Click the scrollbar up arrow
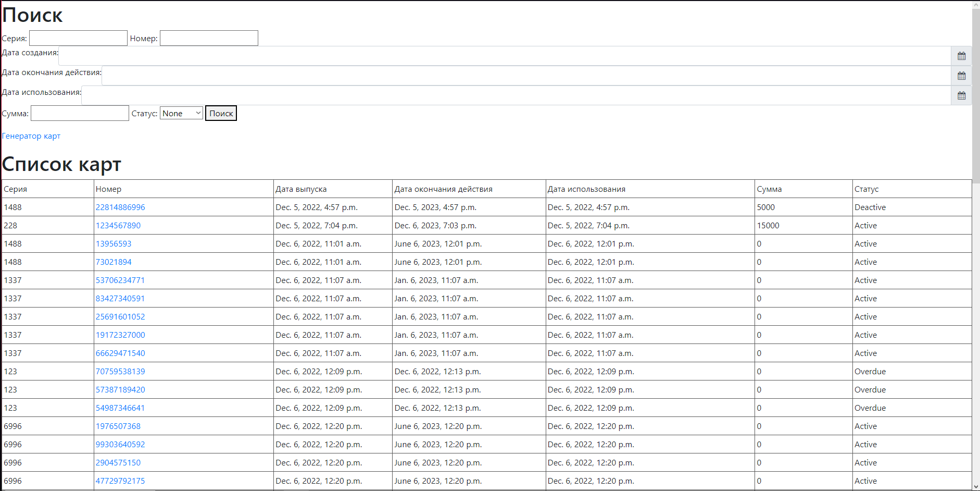This screenshot has height=491, width=980. coord(976,5)
